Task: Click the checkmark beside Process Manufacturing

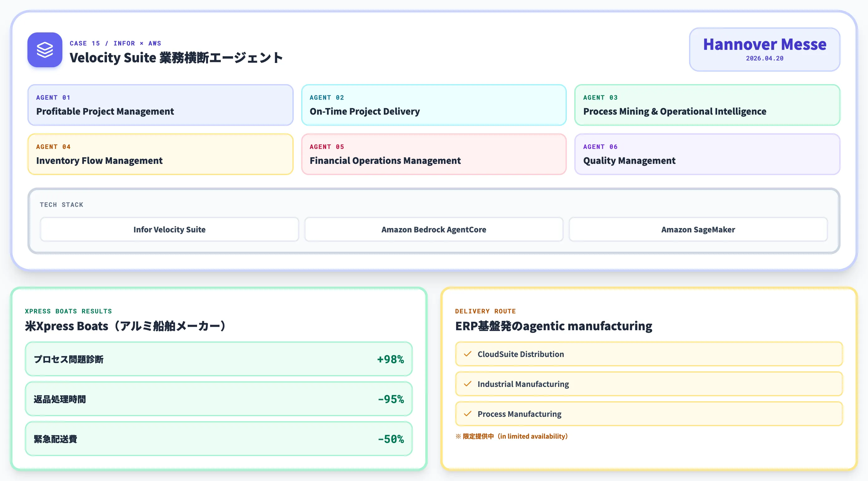Action: click(x=467, y=414)
